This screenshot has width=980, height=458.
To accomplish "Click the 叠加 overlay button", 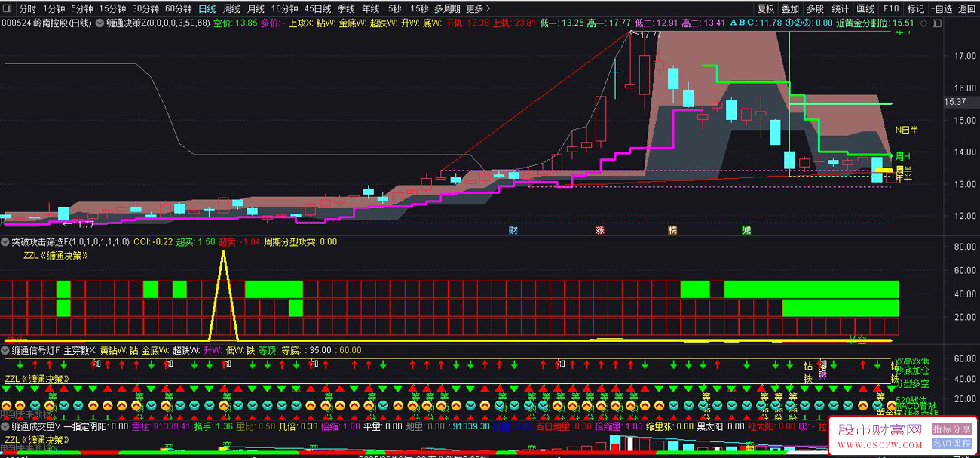I will click(790, 9).
